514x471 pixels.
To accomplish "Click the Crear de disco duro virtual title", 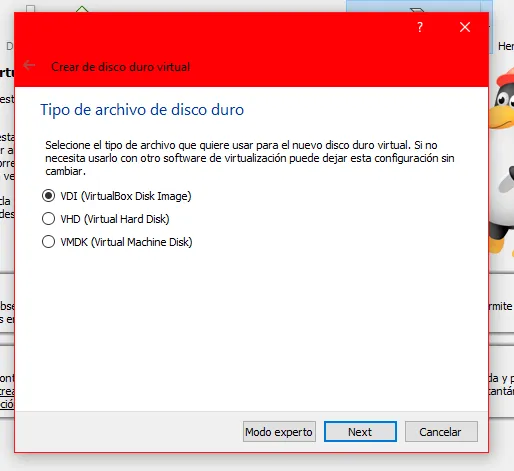I will pos(121,67).
